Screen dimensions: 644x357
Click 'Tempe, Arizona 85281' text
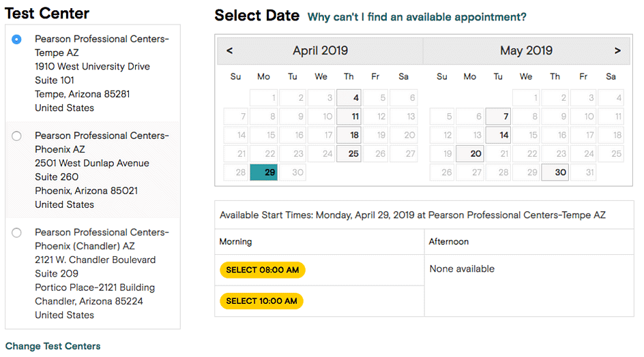pos(82,94)
